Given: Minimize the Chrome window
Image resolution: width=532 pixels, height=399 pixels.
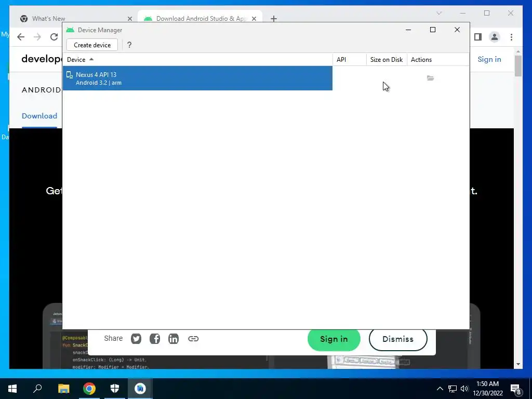Looking at the screenshot, I should pos(463,13).
